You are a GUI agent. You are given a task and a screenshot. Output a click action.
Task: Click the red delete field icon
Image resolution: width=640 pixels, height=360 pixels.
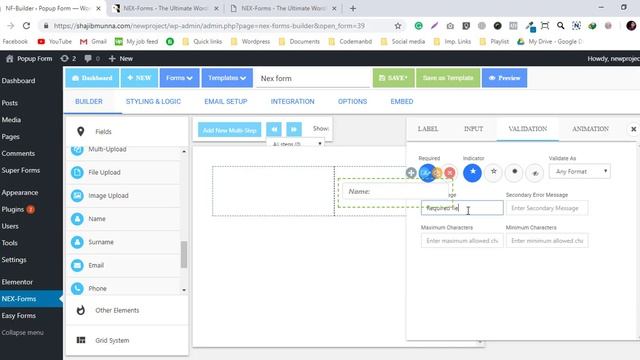coord(449,173)
